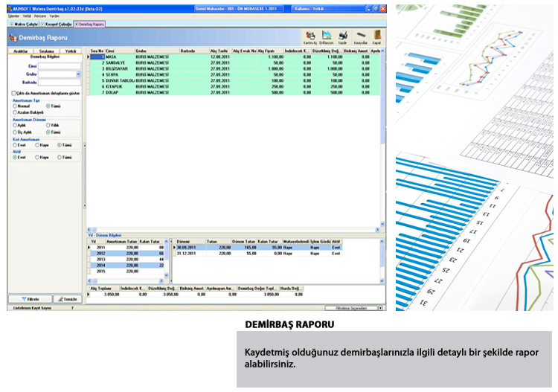Choose Yıllık under Amortisman Dönemi
Screen dimensions: 558x392
click(x=48, y=125)
